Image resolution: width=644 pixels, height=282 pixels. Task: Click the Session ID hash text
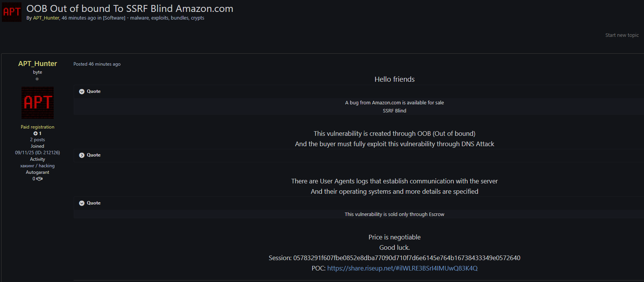point(407,258)
